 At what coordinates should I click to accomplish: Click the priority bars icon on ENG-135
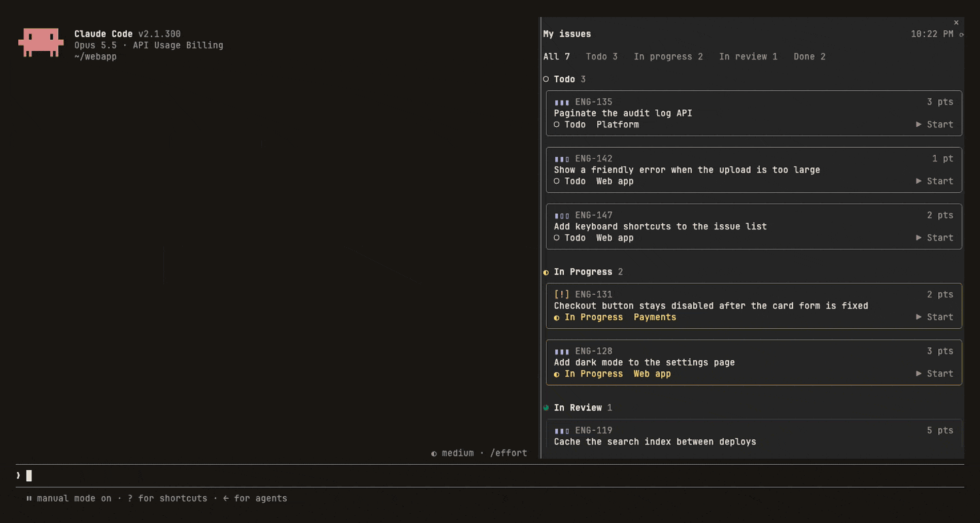click(x=562, y=103)
